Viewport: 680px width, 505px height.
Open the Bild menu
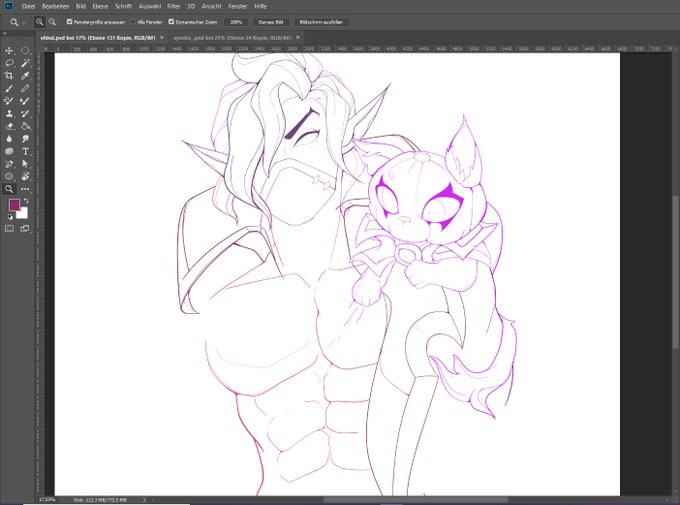point(81,7)
